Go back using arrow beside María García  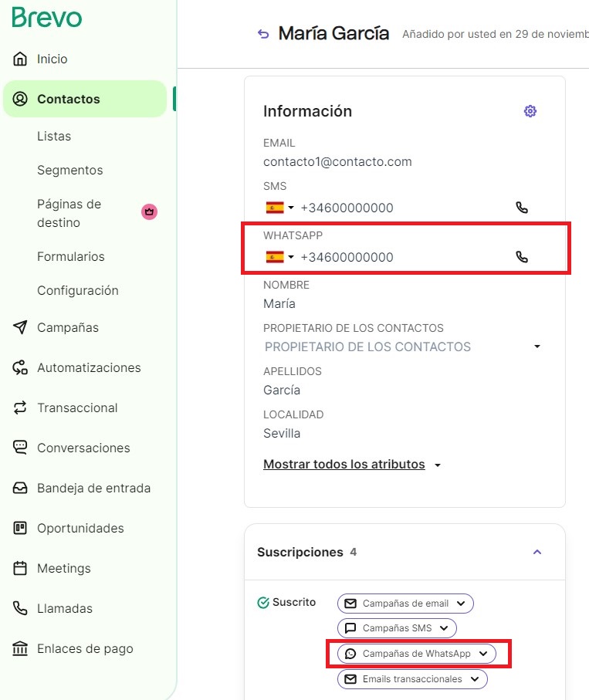[263, 34]
